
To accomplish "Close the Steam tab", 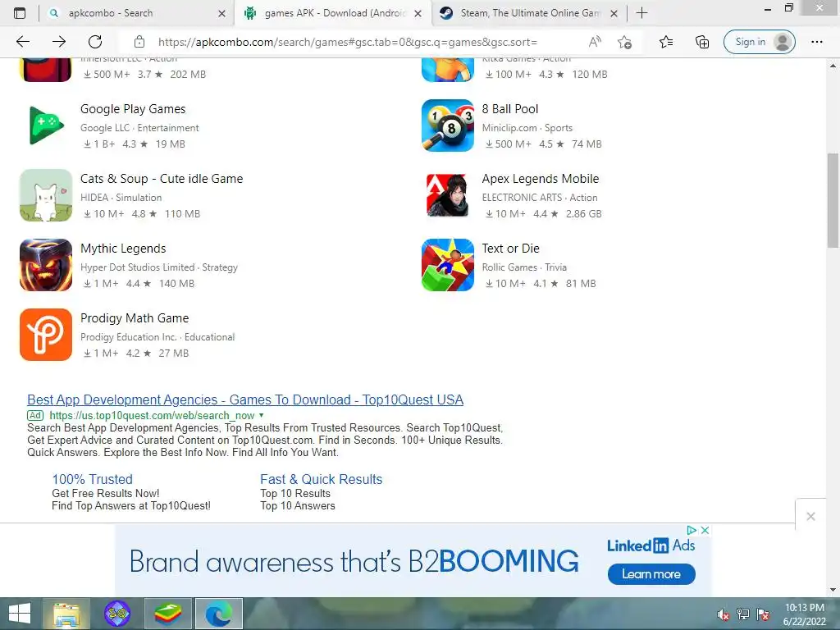I will tap(614, 13).
